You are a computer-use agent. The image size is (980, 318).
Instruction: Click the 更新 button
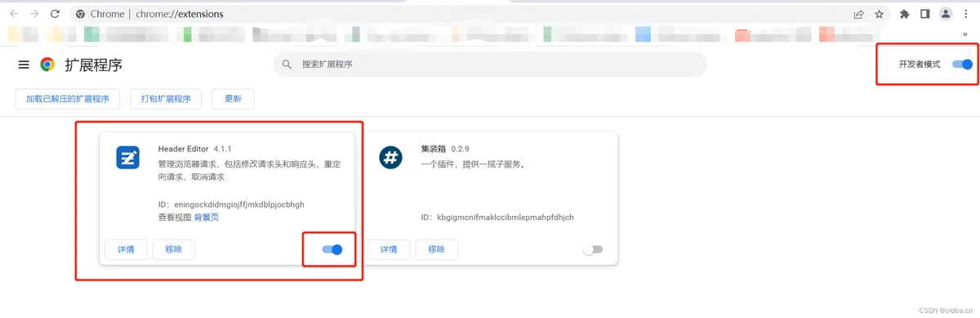233,99
